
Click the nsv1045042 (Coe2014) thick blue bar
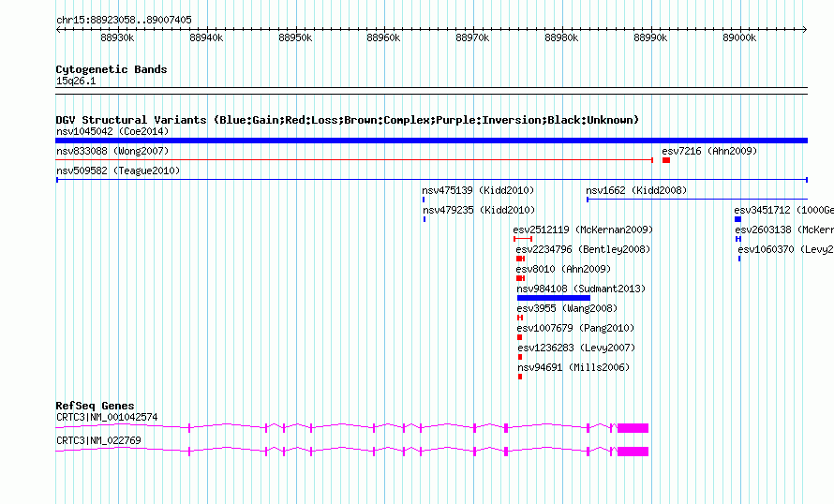pyautogui.click(x=431, y=141)
